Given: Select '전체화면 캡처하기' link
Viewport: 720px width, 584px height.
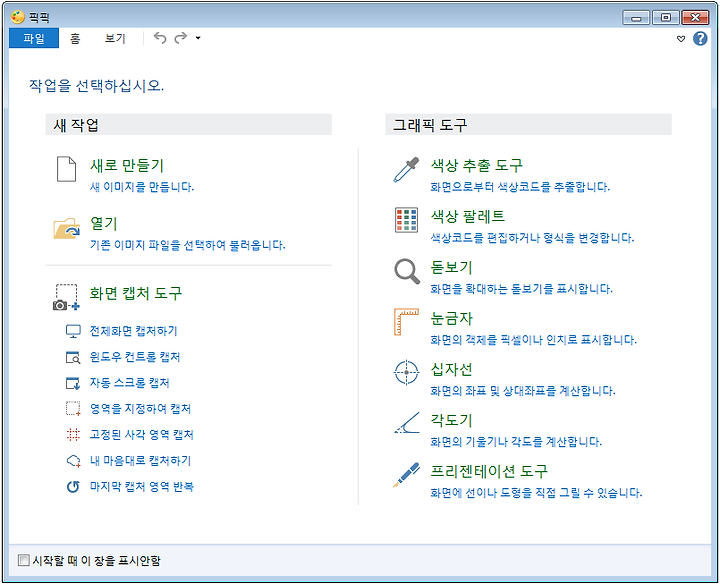Looking at the screenshot, I should point(133,331).
